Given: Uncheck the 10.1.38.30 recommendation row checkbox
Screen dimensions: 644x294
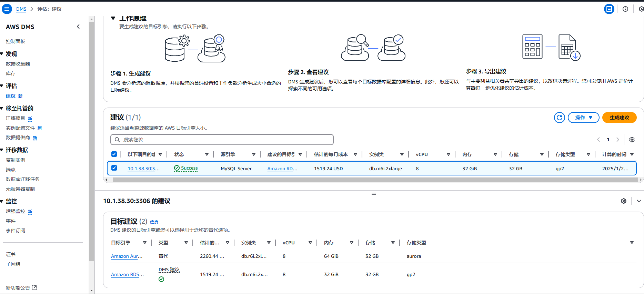Looking at the screenshot, I should [x=114, y=168].
